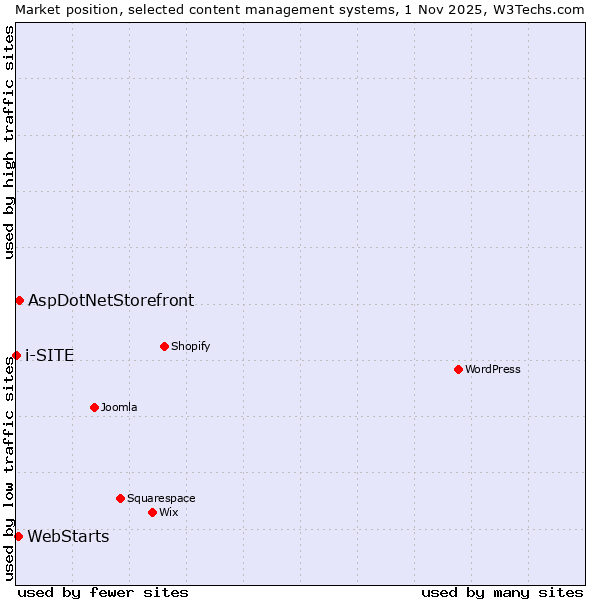Click the Squarespace text label
Screen dimensions: 600x600
(161, 498)
